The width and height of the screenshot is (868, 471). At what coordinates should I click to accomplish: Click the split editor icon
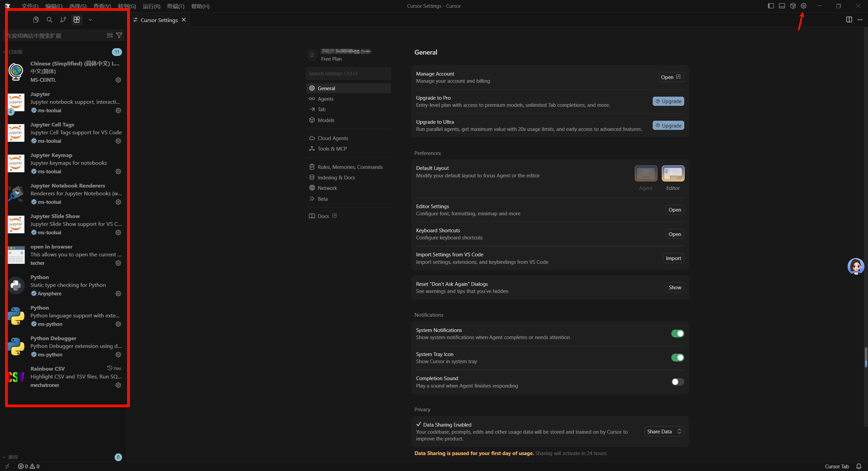pyautogui.click(x=849, y=20)
